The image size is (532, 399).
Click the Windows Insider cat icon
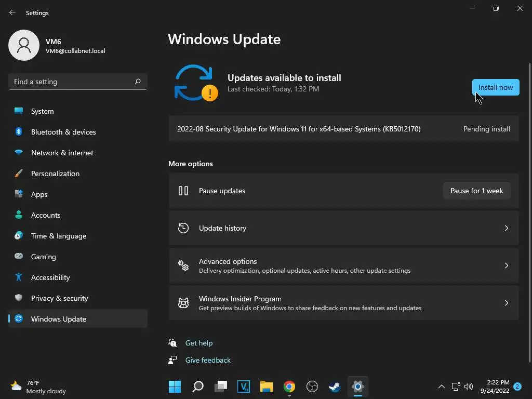click(183, 303)
